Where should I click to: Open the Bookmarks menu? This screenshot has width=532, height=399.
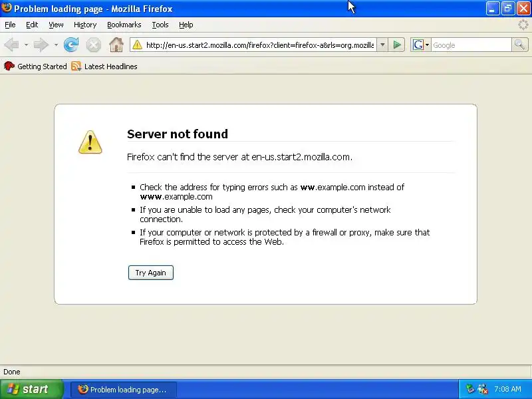point(124,25)
